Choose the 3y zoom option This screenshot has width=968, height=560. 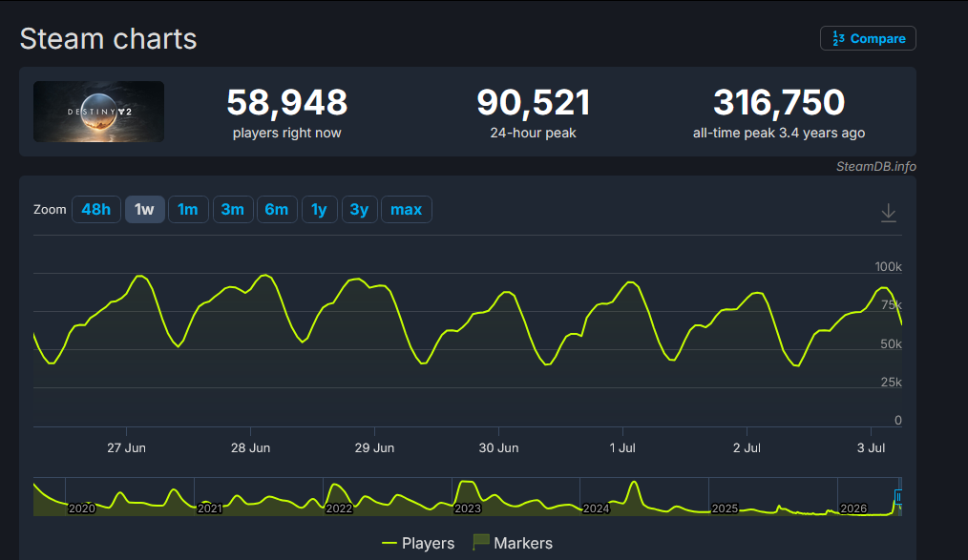(359, 210)
